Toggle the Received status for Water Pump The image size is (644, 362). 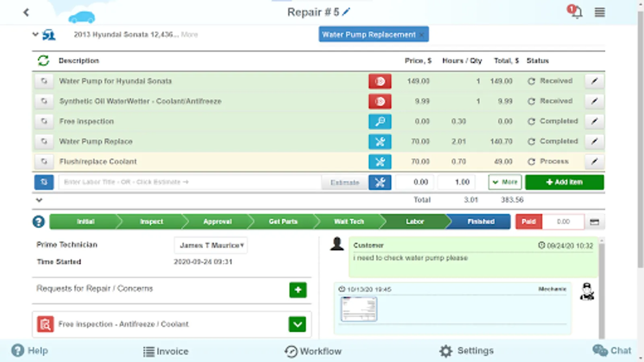coord(531,81)
